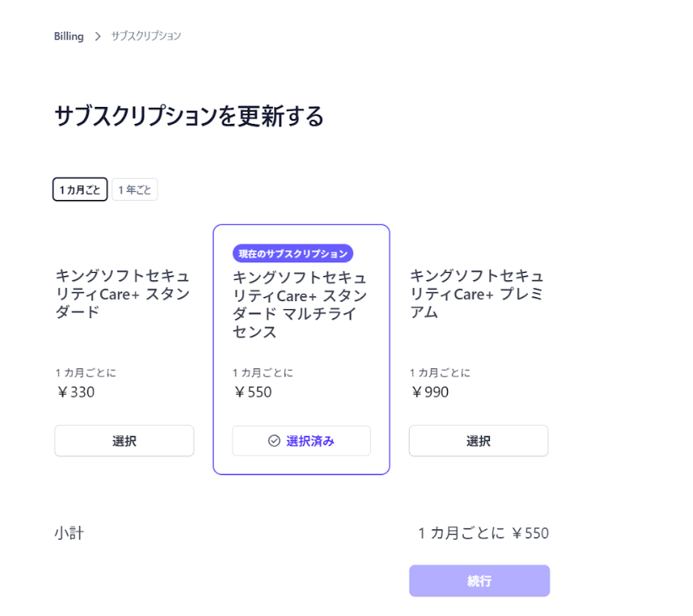The image size is (693, 616).
Task: Click the subtotal amount 1カ月ごとに ￥550
Action: 483,533
